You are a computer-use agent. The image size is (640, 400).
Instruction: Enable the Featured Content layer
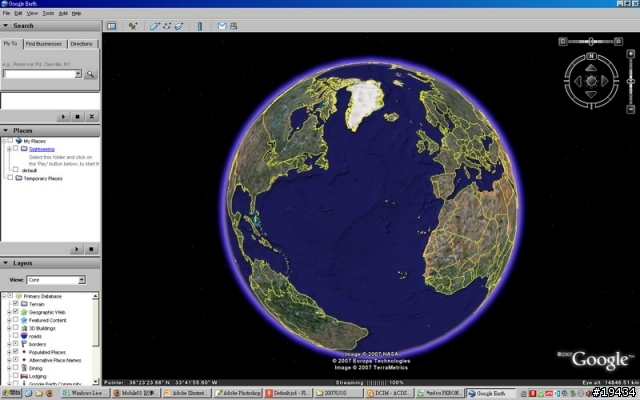tap(16, 320)
